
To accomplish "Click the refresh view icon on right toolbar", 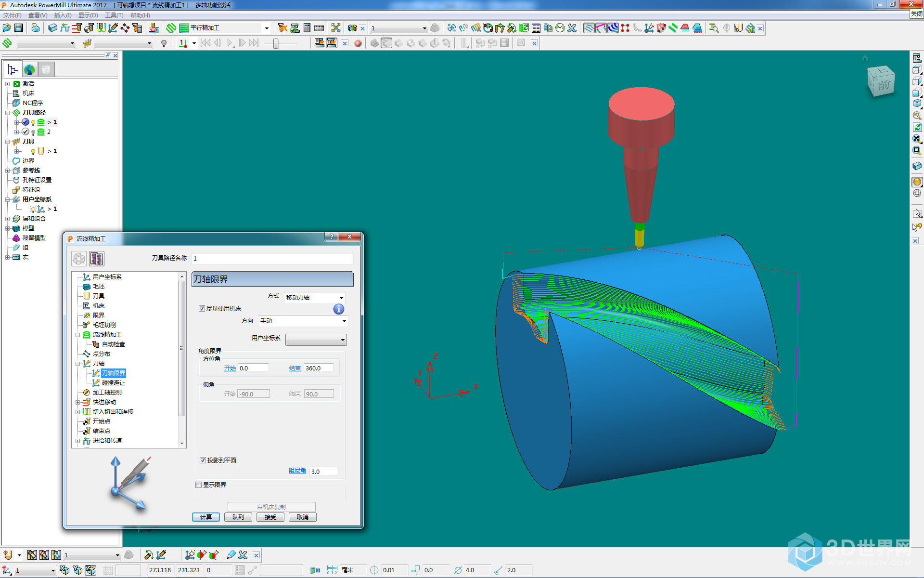I will [917, 127].
